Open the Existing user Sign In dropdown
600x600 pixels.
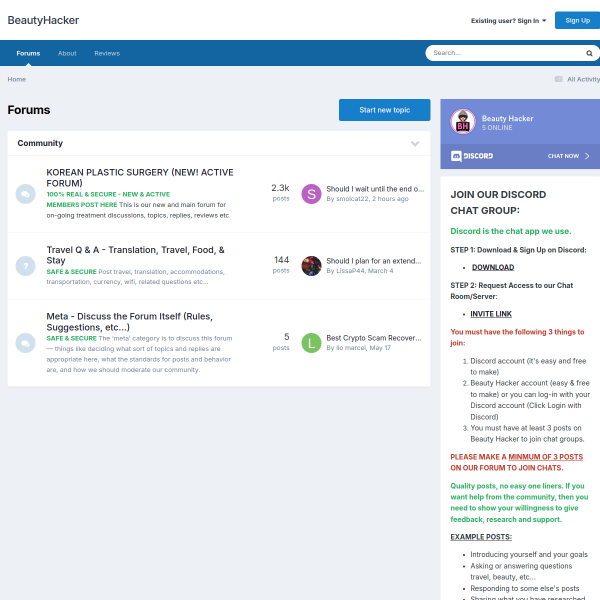point(509,21)
